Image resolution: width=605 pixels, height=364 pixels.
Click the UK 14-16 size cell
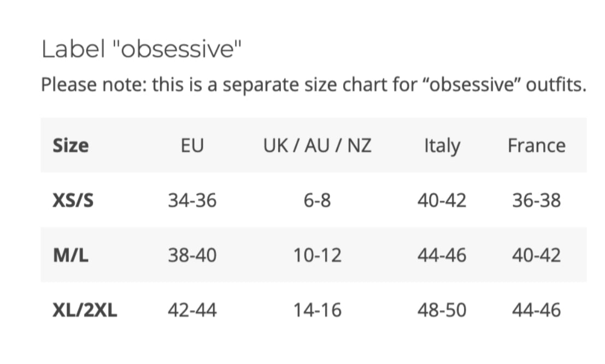[317, 310]
